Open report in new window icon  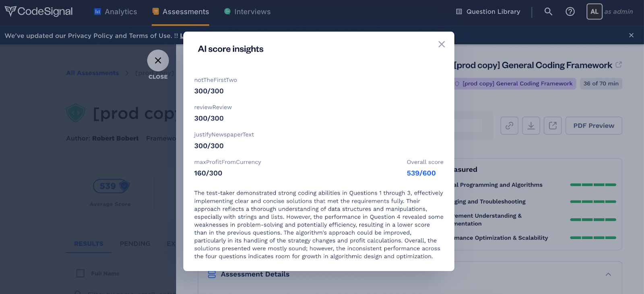coord(553,125)
